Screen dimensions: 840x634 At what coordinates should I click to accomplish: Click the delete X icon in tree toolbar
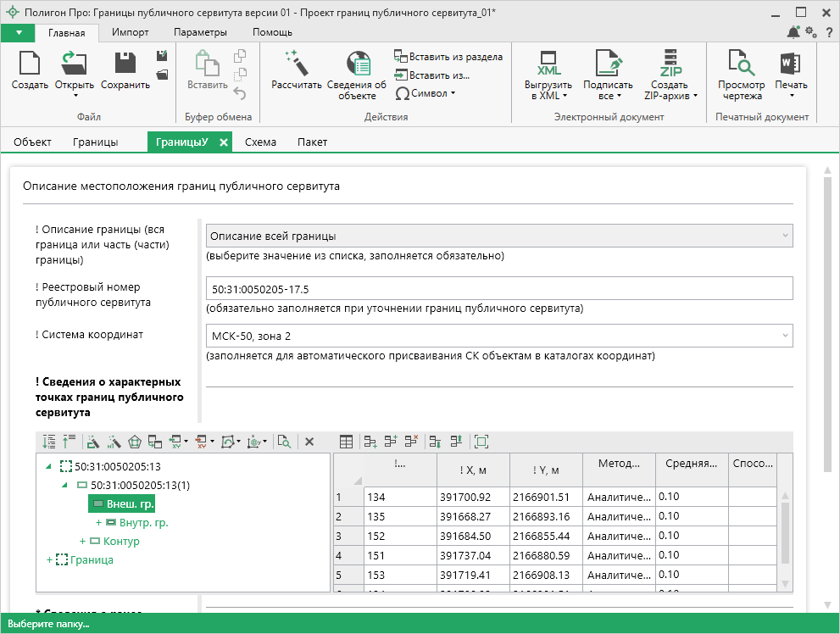pos(309,442)
